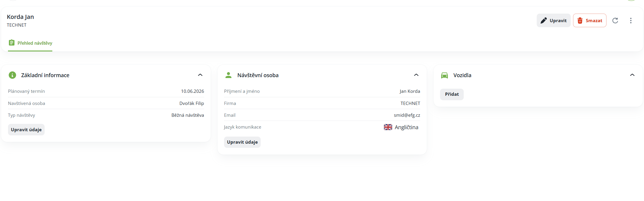Viewport: 644px width, 201px height.
Task: Click Upravit údaje under Návštěvní osoba
Action: click(242, 142)
